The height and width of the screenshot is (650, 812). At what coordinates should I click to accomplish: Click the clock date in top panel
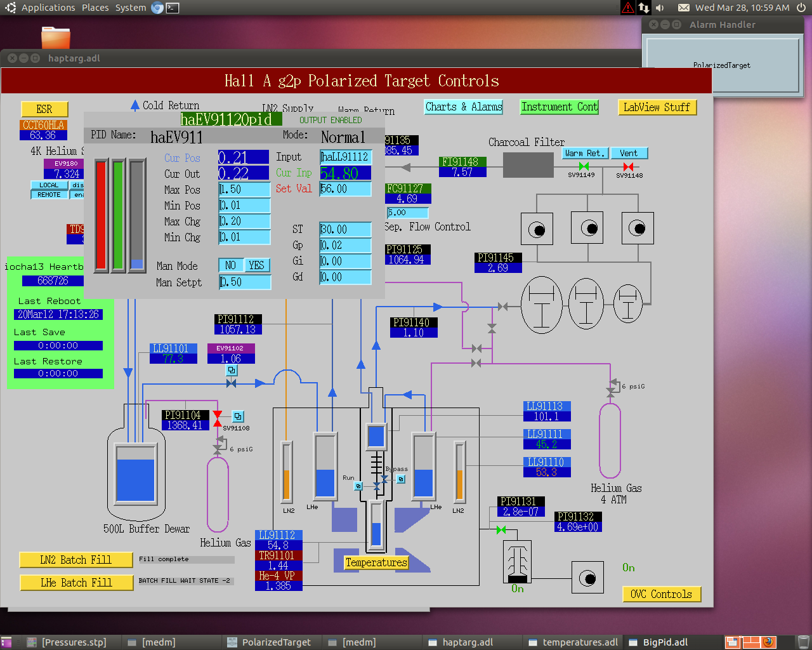(742, 8)
